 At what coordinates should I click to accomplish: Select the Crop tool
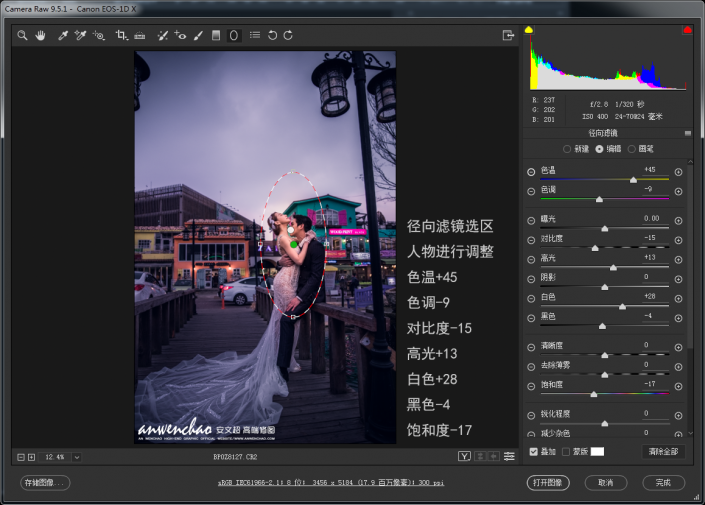[121, 35]
